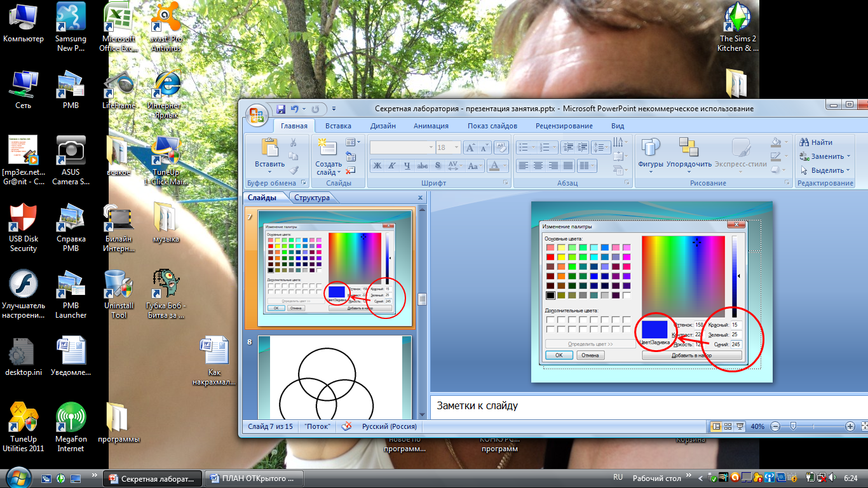Click the zoom slider handle
868x488 pixels.
coord(793,426)
